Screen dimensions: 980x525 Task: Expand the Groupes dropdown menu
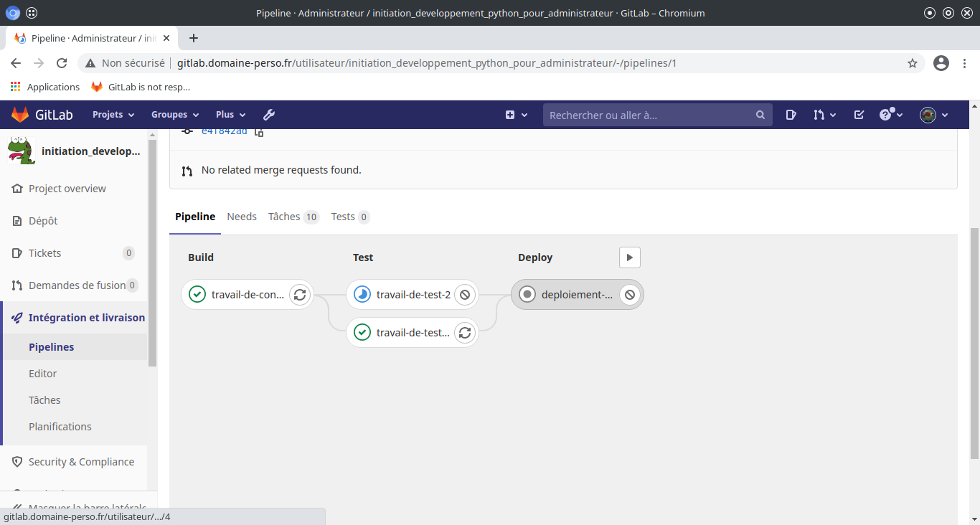coord(174,115)
